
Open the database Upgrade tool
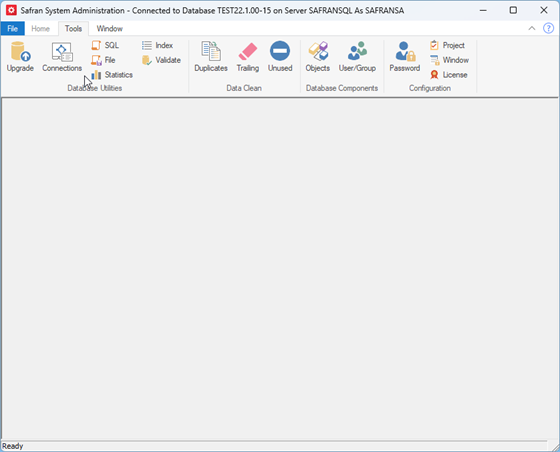tap(20, 57)
